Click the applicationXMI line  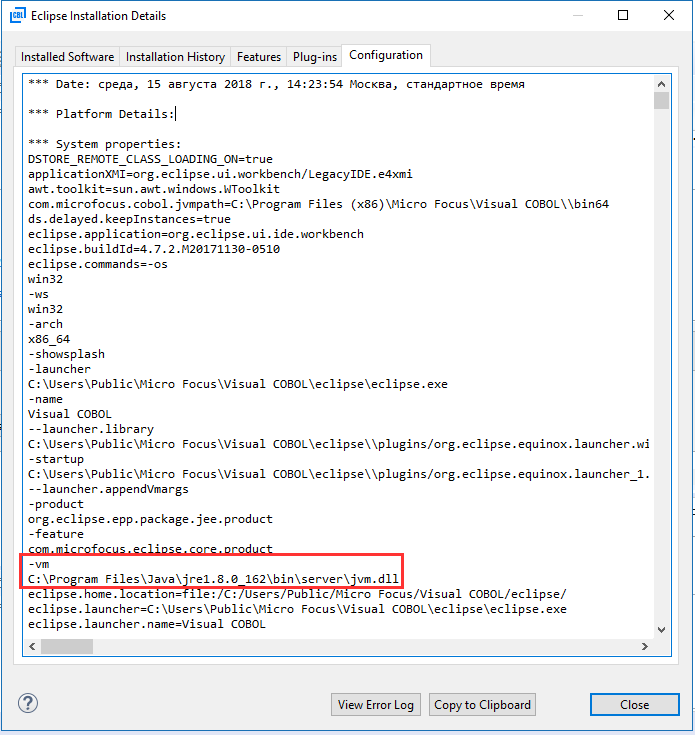click(220, 174)
